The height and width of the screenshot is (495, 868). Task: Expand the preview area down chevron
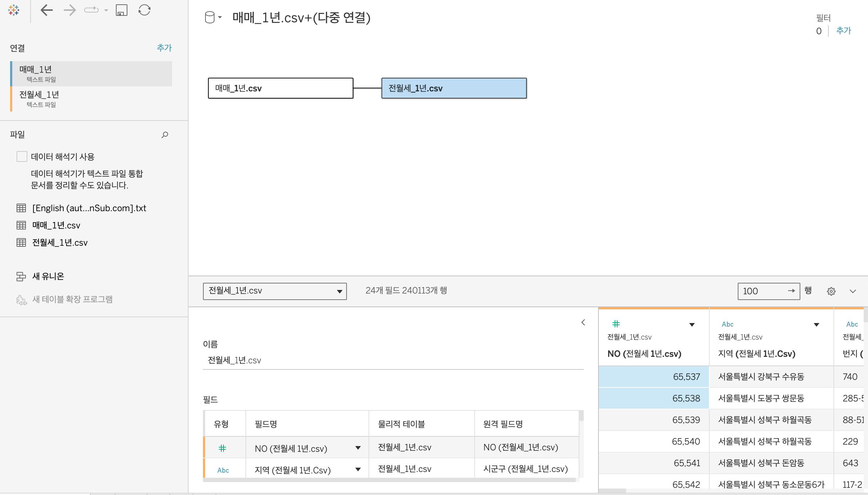(853, 291)
